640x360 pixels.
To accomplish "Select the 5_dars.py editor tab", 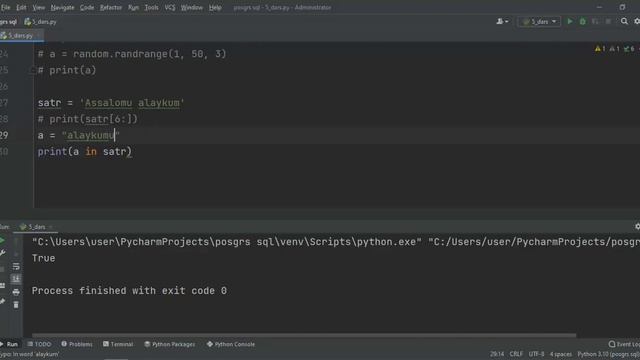I will 20,36.
